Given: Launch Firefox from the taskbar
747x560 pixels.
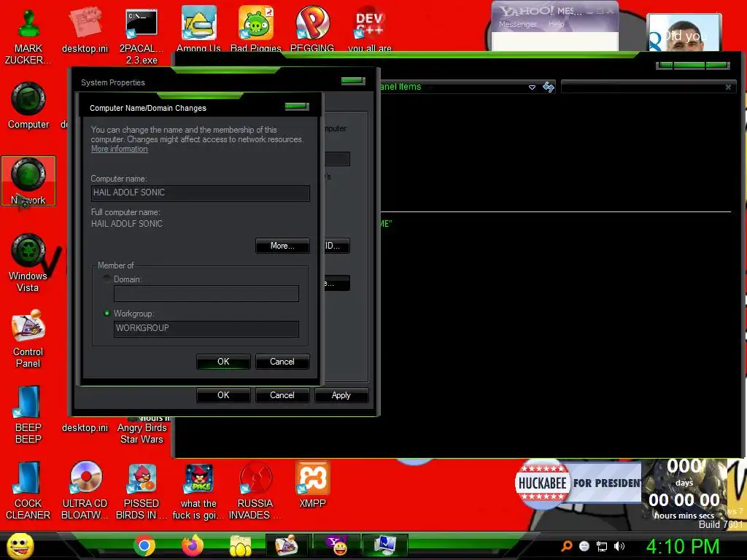Looking at the screenshot, I should click(x=193, y=545).
